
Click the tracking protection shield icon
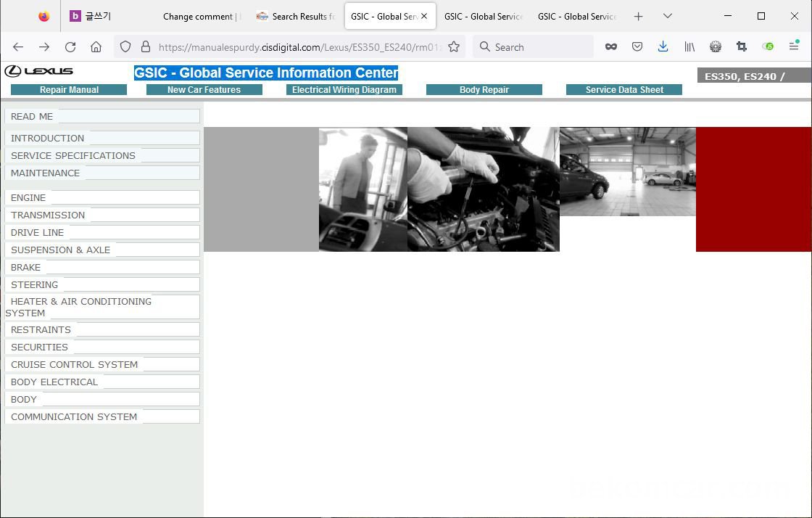click(125, 46)
